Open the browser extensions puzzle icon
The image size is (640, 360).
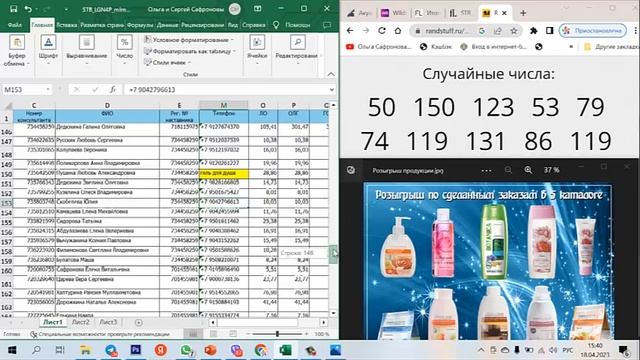tap(533, 31)
